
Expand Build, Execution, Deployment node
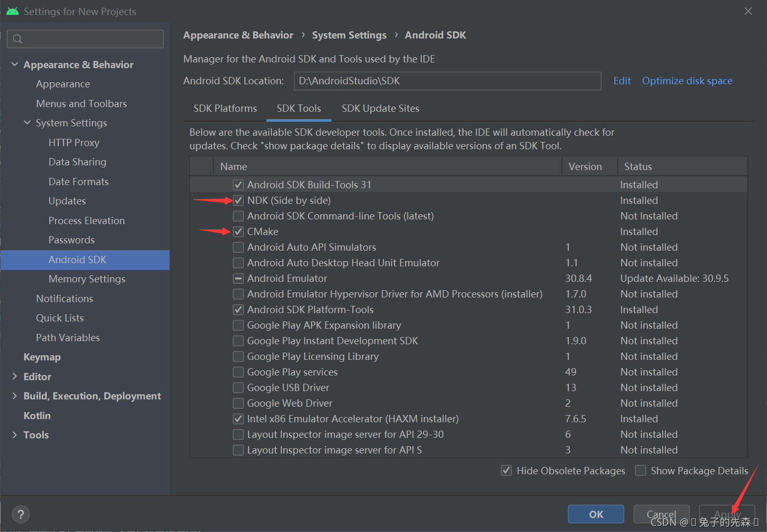(x=15, y=396)
